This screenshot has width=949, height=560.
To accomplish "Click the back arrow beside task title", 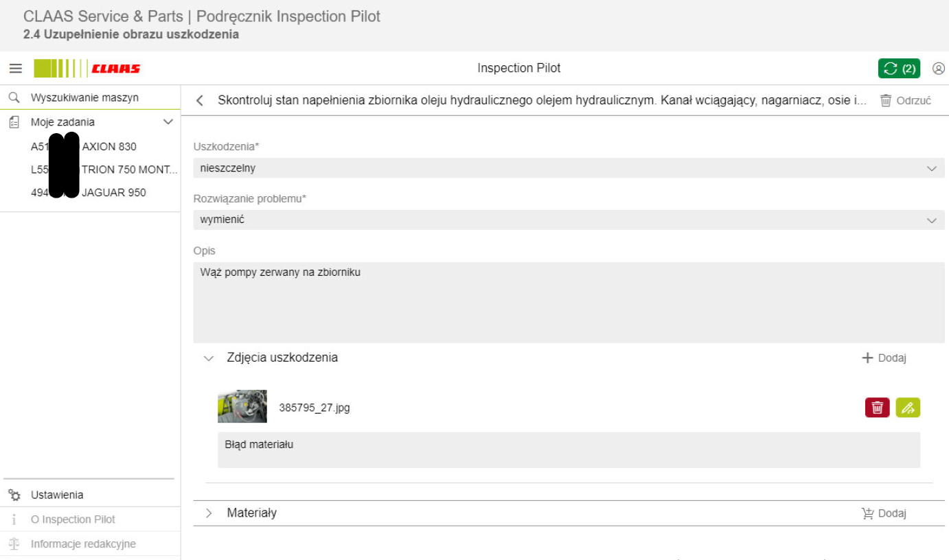I will (200, 101).
